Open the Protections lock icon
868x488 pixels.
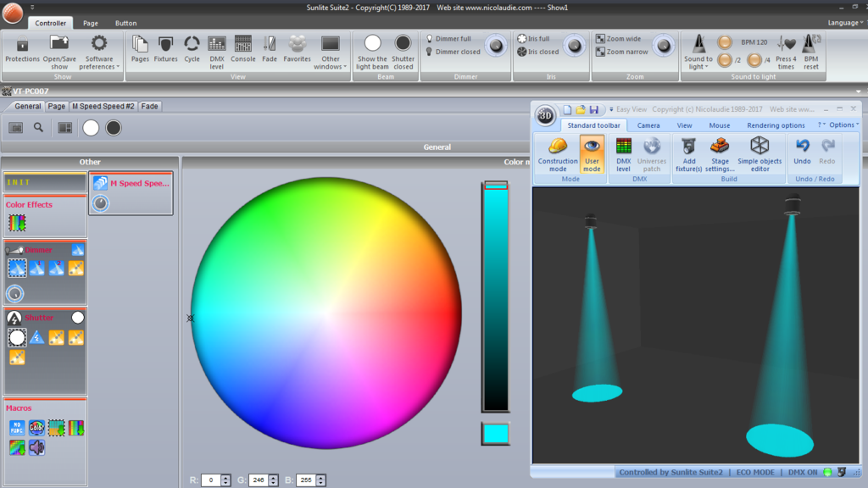(x=22, y=49)
